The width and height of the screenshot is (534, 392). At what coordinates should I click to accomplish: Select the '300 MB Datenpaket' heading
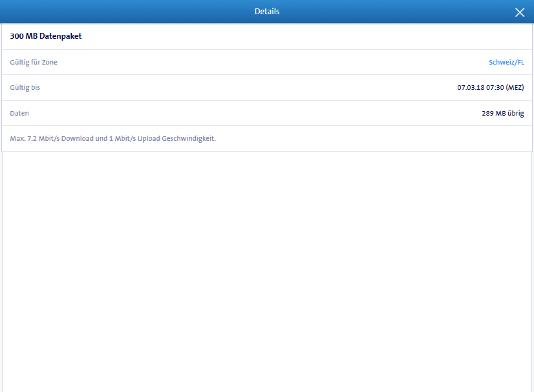[x=46, y=36]
